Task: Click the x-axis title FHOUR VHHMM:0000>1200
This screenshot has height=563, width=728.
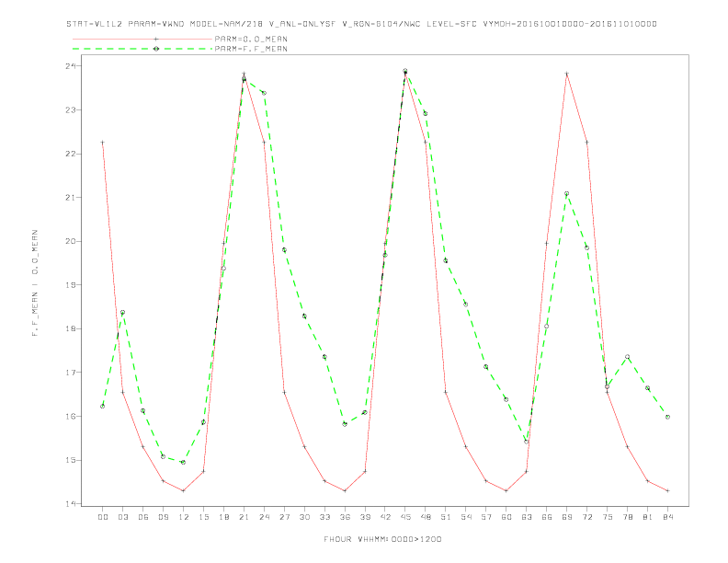Action: [382, 539]
